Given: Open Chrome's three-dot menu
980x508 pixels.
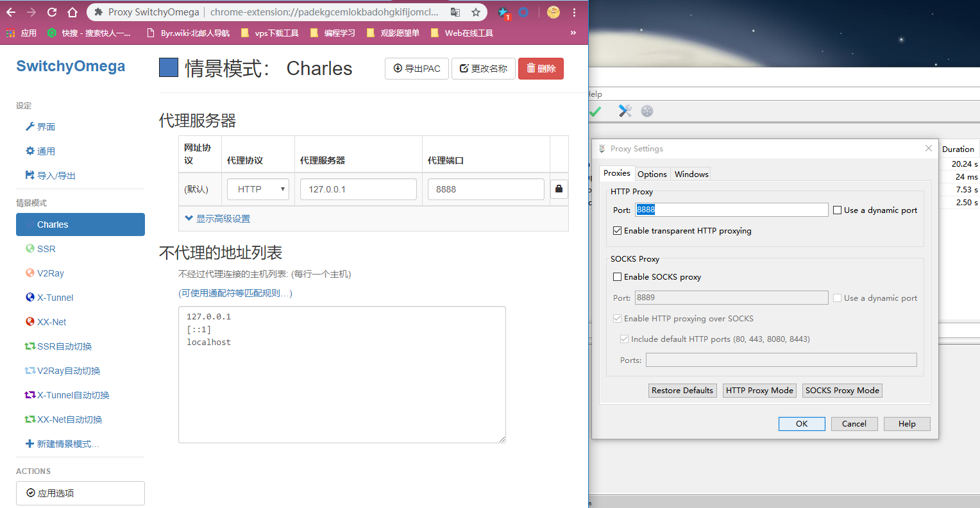Looking at the screenshot, I should (575, 12).
